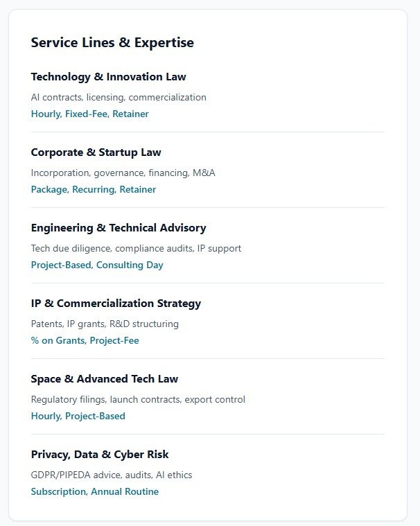420x526 pixels.
Task: Click the Regulatory filings, launch contracts description
Action: pos(138,399)
